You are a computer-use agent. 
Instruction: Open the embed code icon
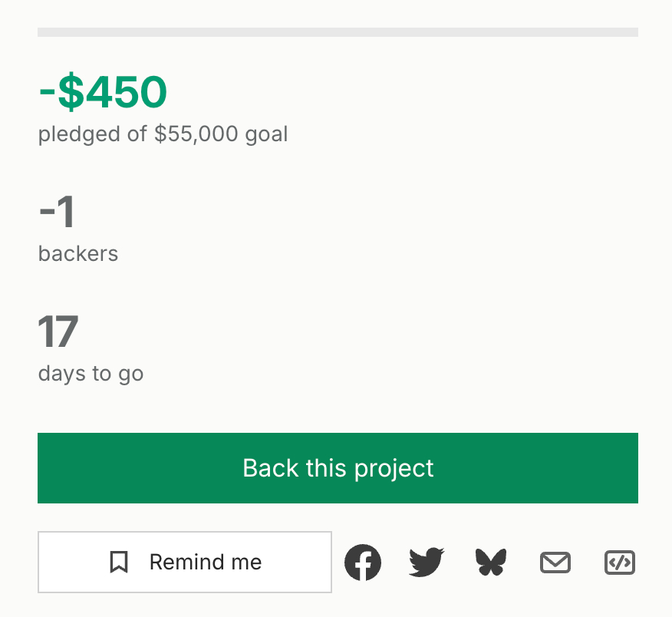click(620, 563)
